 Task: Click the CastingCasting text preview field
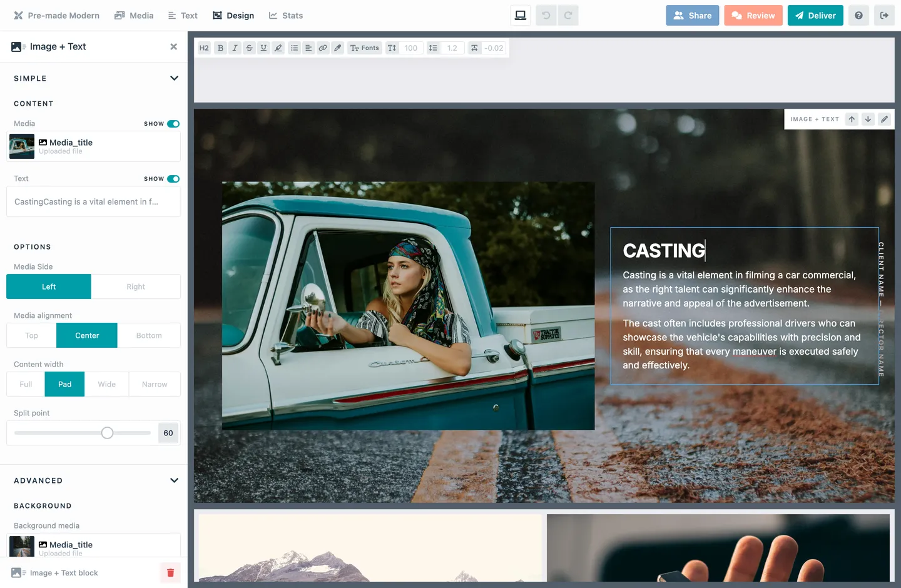pos(94,202)
